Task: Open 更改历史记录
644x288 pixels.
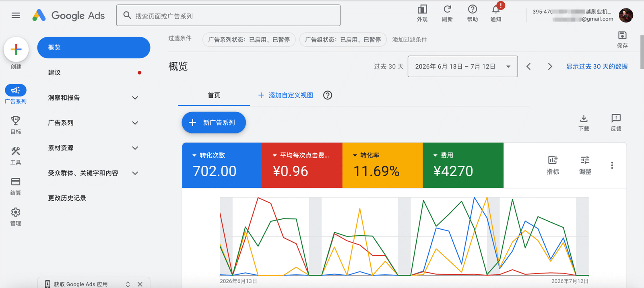Action: 67,198
